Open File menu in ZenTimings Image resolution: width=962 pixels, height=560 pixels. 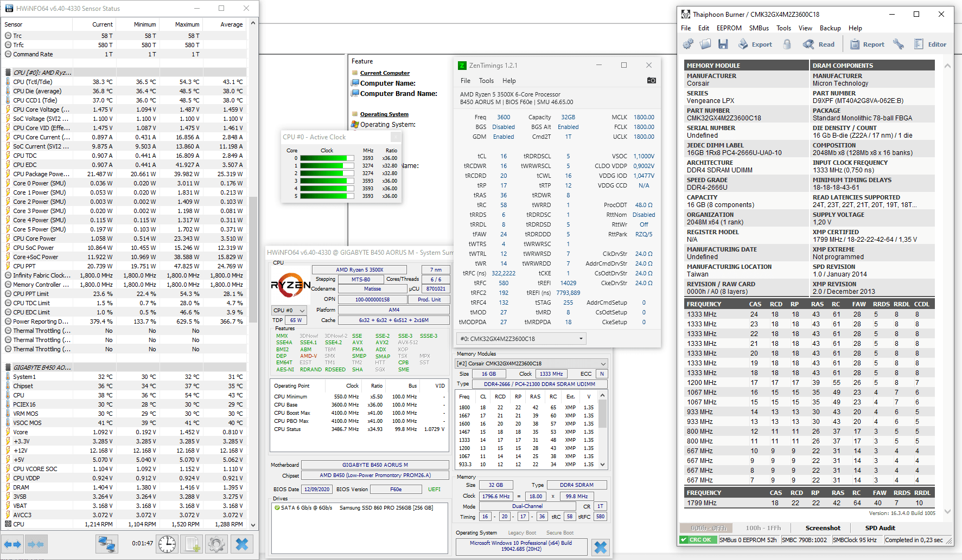click(x=466, y=81)
